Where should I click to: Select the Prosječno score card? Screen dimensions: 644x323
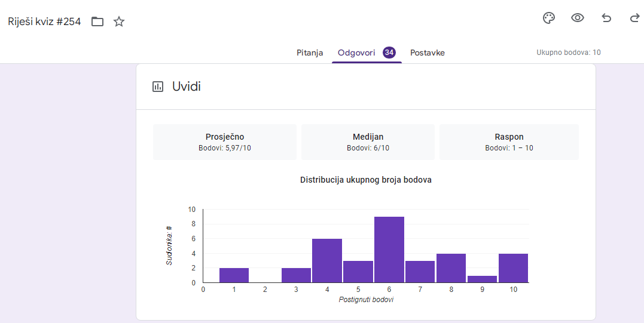click(x=225, y=142)
